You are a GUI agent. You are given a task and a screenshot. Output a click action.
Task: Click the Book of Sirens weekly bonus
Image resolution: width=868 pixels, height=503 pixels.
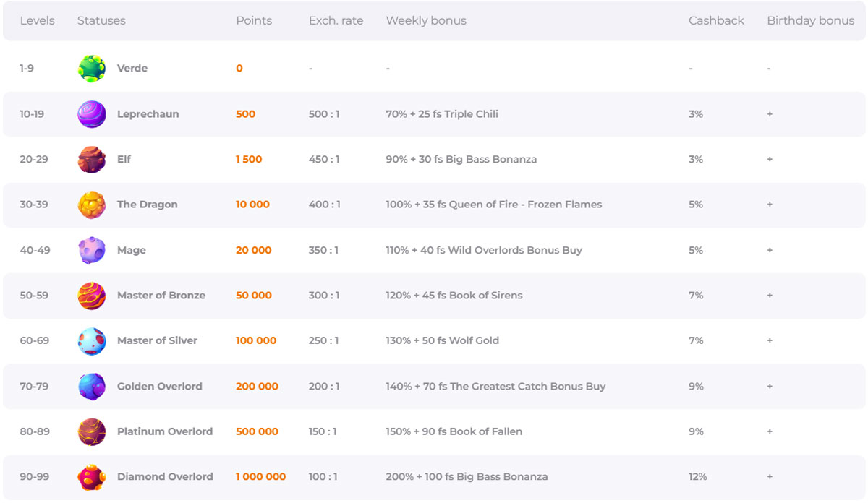coord(454,296)
